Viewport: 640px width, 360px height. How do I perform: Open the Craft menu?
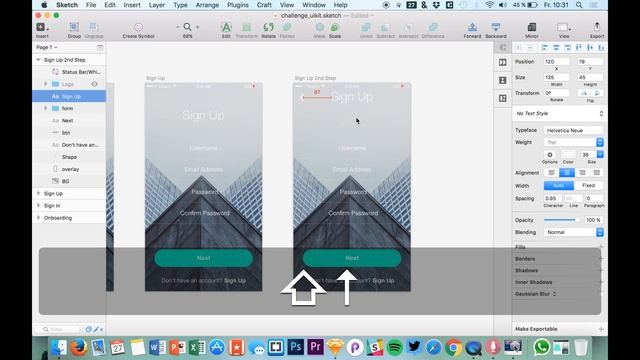coord(264,5)
